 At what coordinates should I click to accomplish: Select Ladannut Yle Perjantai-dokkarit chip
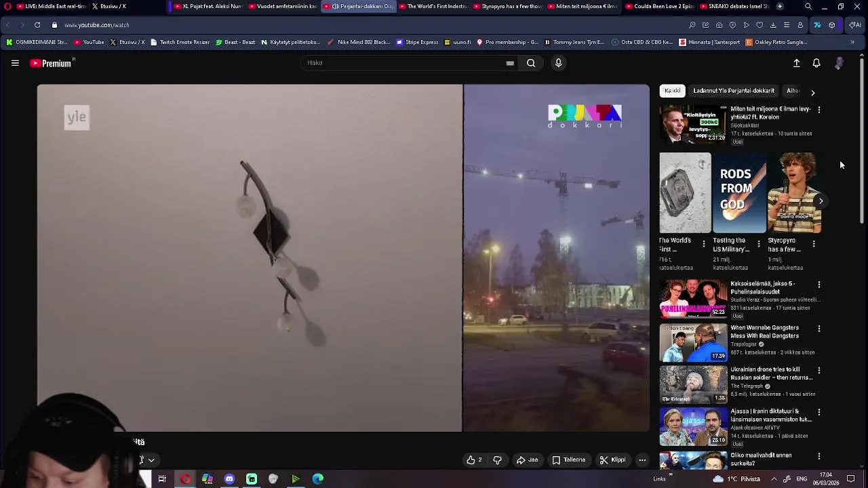[x=734, y=91]
